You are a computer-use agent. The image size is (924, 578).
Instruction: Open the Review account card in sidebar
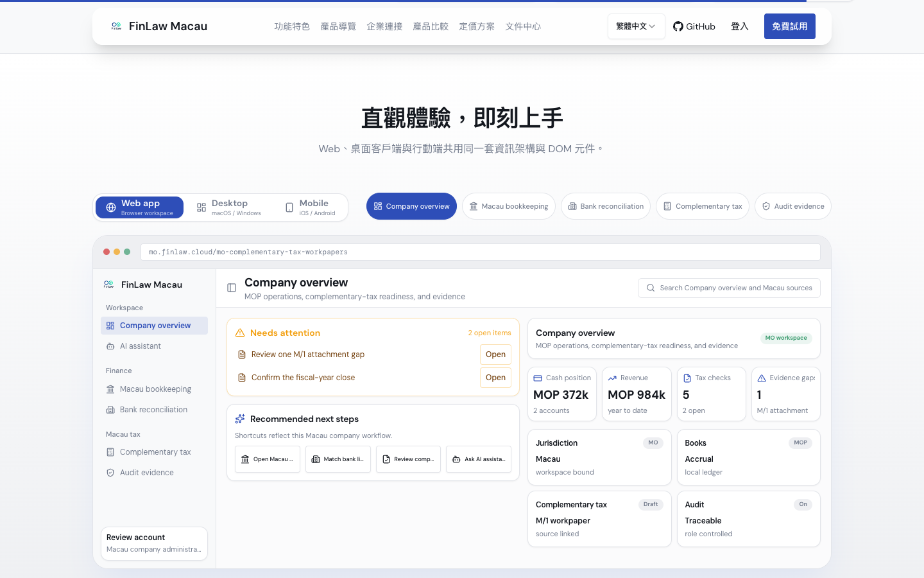(154, 543)
